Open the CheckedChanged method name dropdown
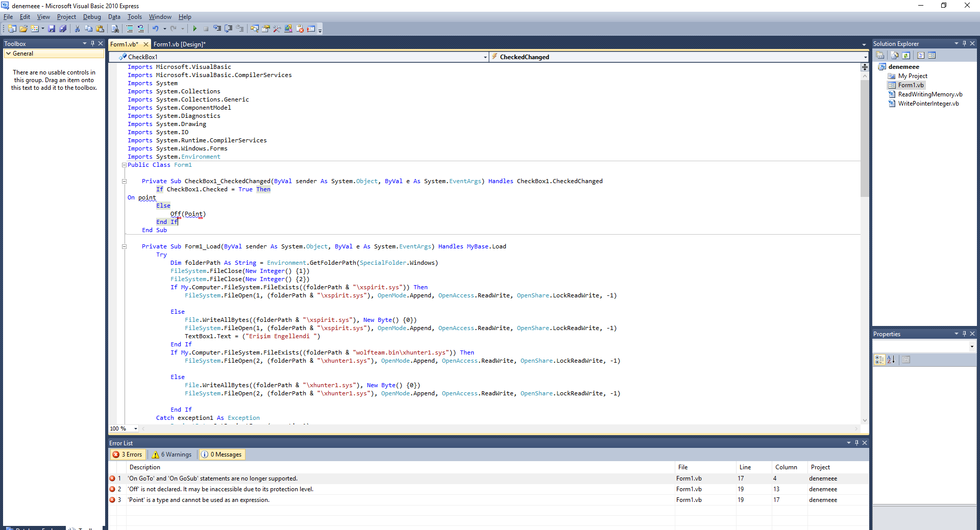 (x=865, y=57)
